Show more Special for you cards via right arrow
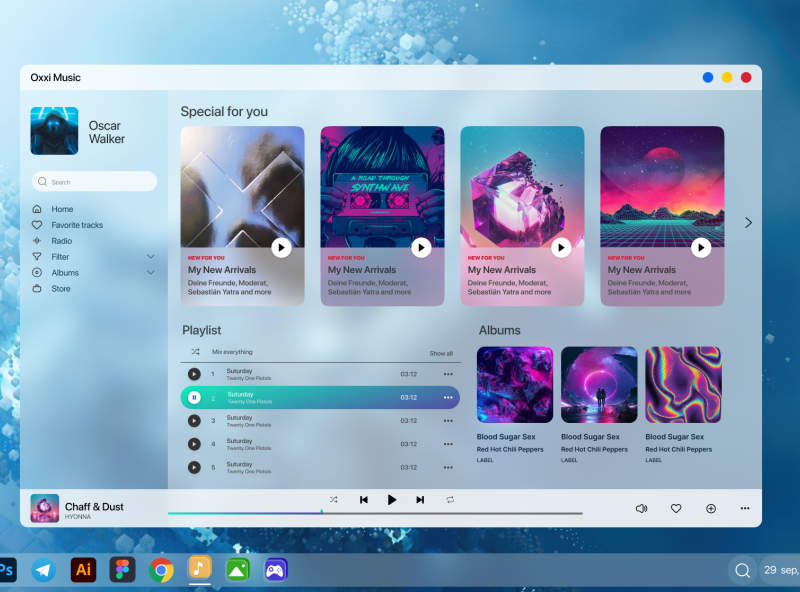 tap(748, 223)
